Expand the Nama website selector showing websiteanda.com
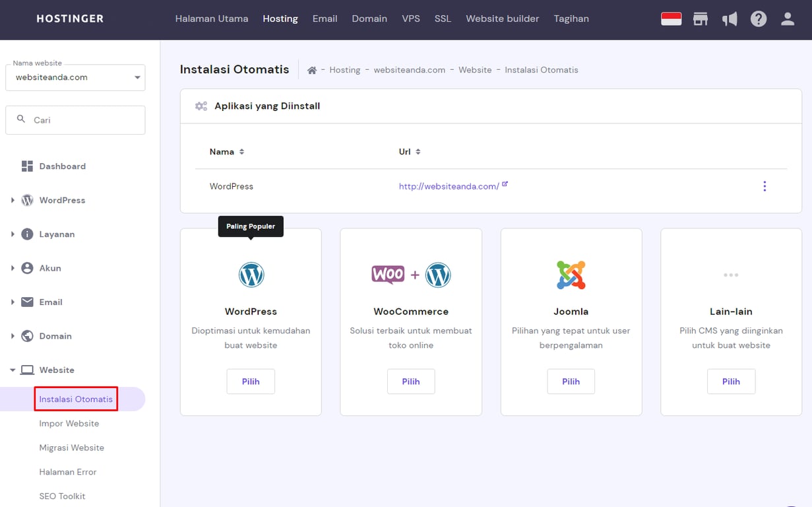Viewport: 812px width, 507px height. (75, 77)
